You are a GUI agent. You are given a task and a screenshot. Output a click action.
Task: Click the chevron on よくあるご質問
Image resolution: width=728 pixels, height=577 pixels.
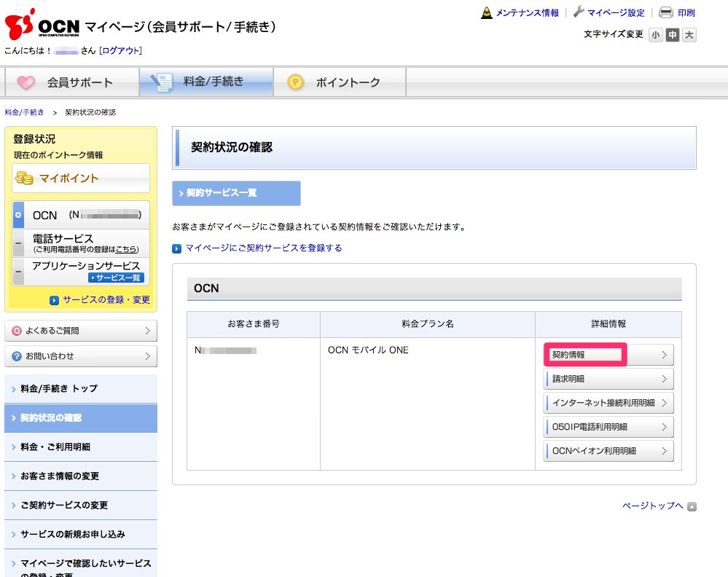coord(148,331)
